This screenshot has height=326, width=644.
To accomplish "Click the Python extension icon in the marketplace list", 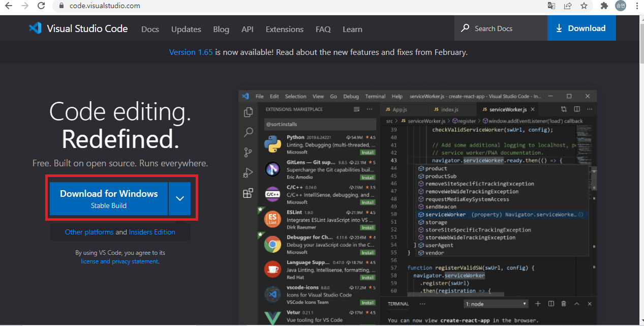I will pos(272,144).
